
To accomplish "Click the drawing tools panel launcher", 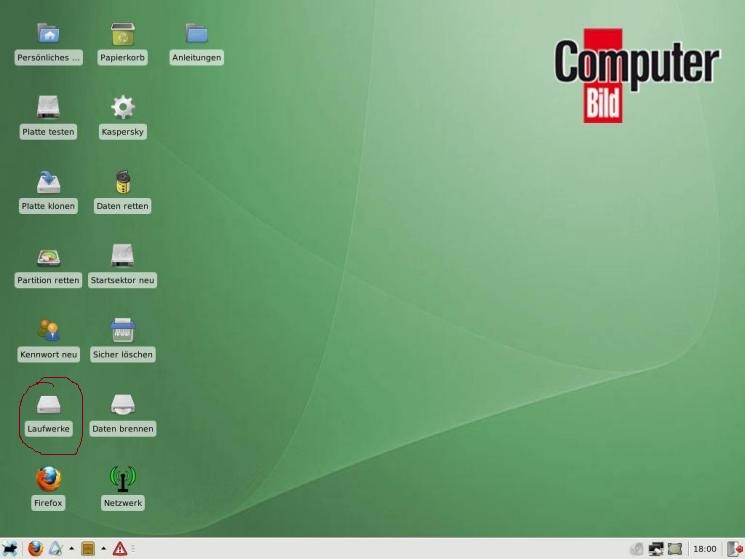I will 56,549.
